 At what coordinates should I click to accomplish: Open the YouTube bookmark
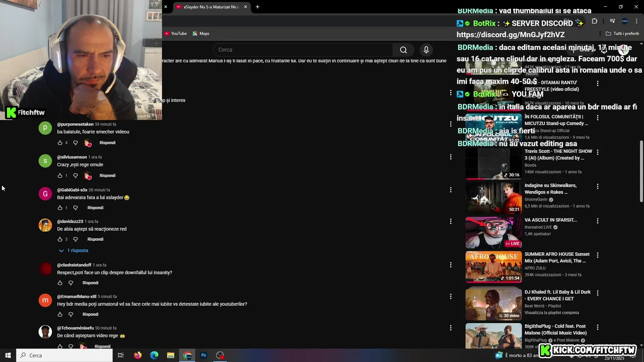tap(175, 34)
